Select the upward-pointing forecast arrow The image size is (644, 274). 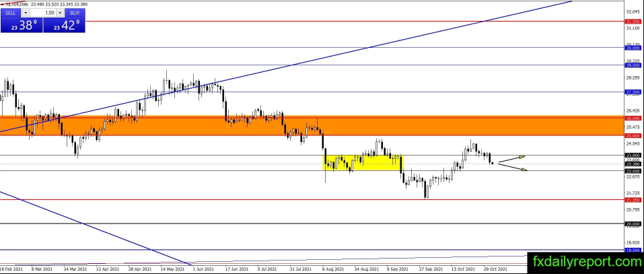click(x=513, y=159)
